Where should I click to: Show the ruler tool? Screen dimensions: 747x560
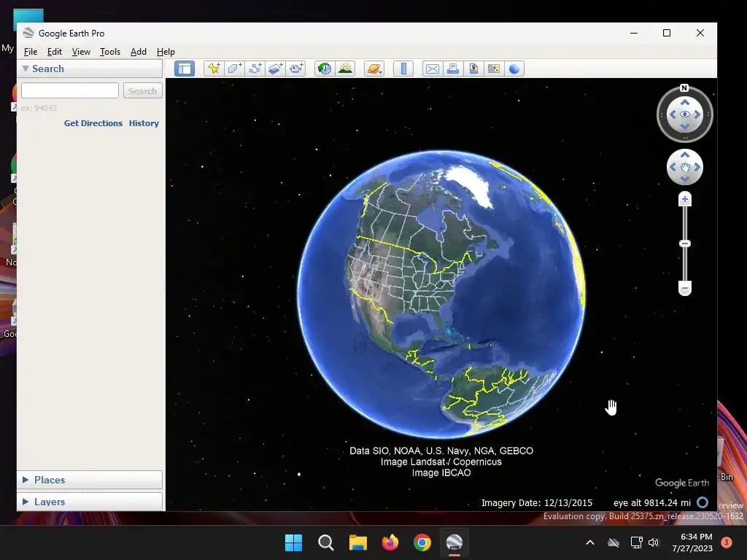(x=403, y=69)
